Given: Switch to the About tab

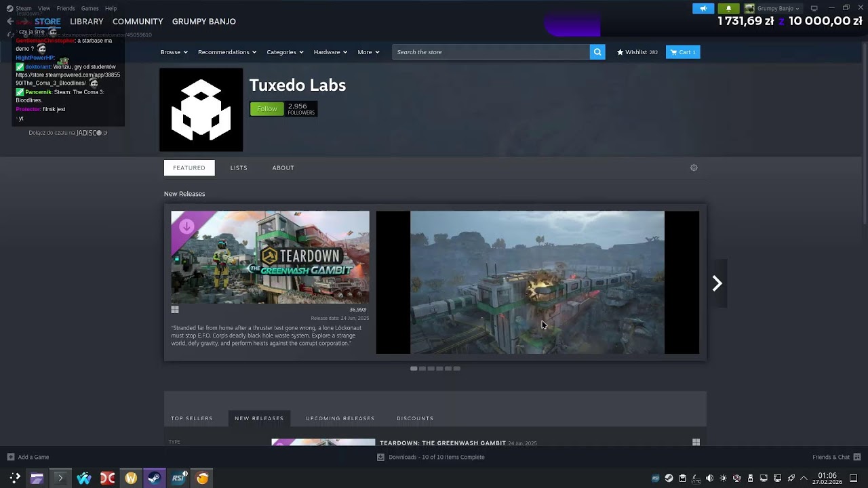Looking at the screenshot, I should (x=283, y=167).
